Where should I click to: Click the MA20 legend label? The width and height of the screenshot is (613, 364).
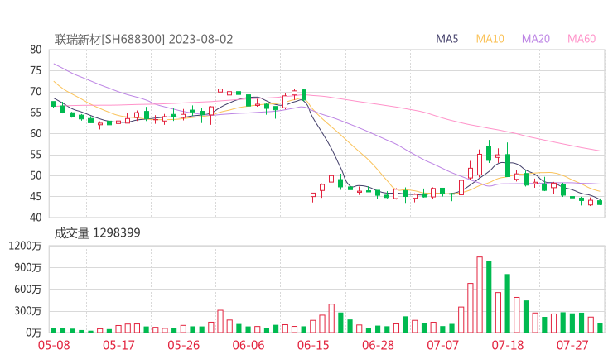536,39
